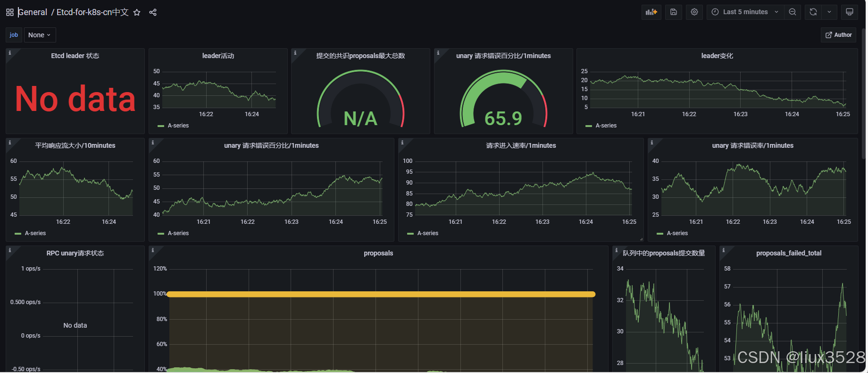Screen dimensions: 868x373
Task: Open info icon on RPC unary请求状态 panel
Action: pos(9,250)
